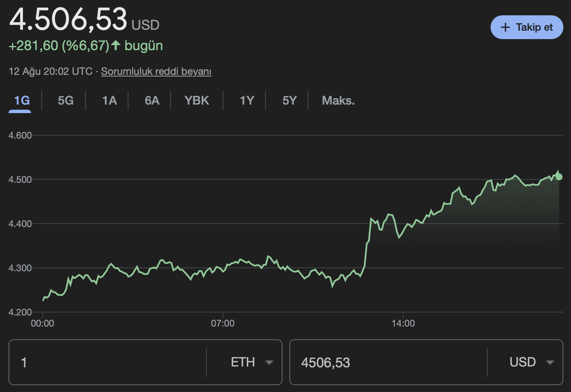Click the converted amount field 4506,53

(x=388, y=362)
